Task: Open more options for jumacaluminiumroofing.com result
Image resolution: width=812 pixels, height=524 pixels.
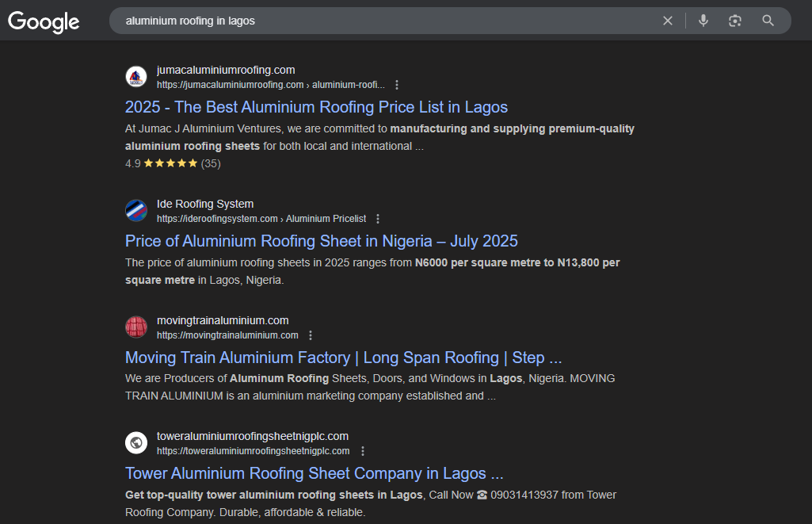Action: coord(397,85)
